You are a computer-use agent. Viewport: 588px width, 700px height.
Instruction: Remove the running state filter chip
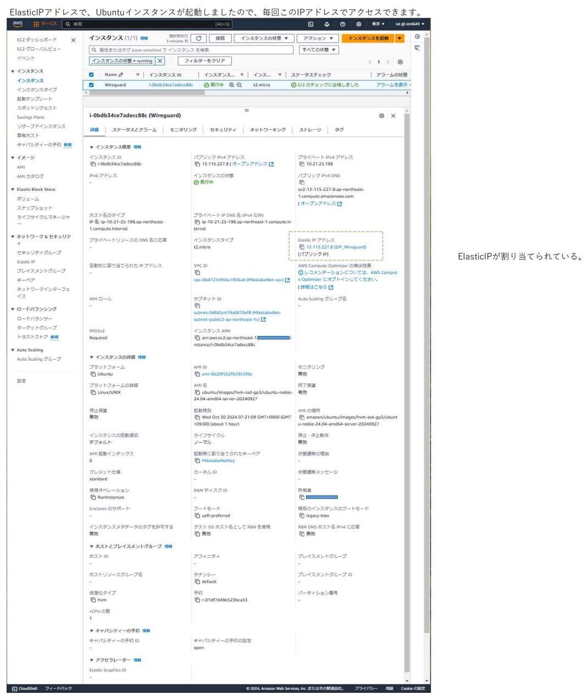pos(160,61)
